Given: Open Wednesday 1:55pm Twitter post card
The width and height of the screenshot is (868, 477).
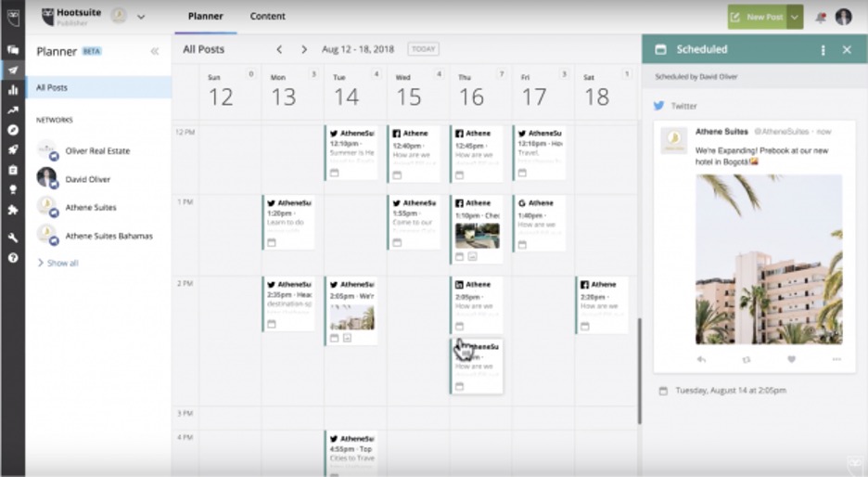Looking at the screenshot, I should coord(415,223).
